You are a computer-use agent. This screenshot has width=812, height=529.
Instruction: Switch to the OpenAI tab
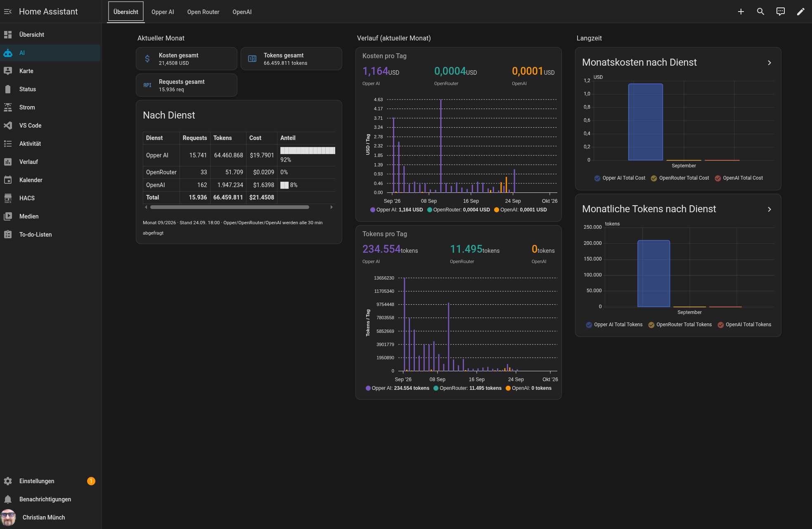tap(242, 12)
